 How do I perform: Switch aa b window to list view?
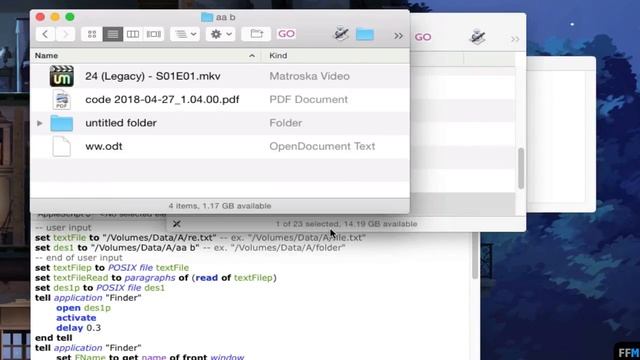(113, 34)
